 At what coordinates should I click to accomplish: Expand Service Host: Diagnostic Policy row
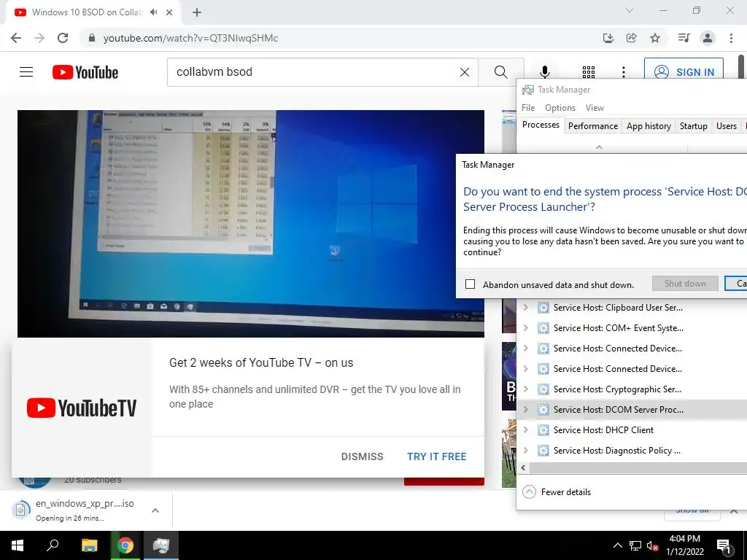click(x=525, y=451)
